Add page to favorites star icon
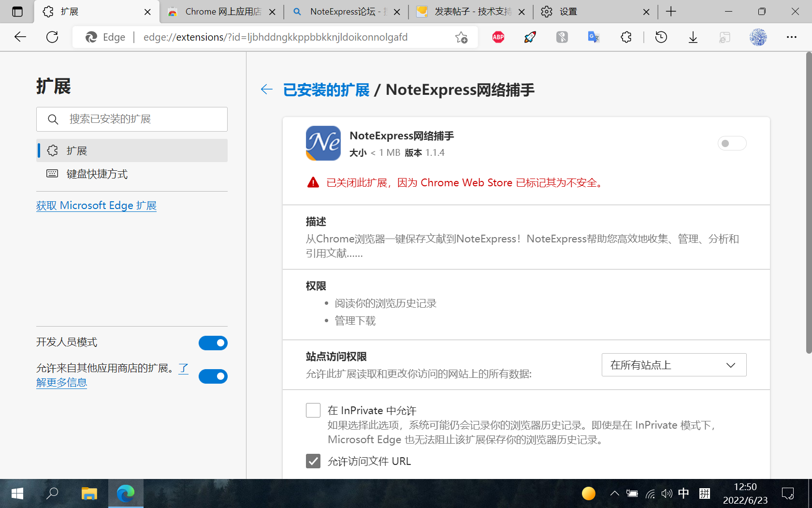812x508 pixels. pos(462,37)
